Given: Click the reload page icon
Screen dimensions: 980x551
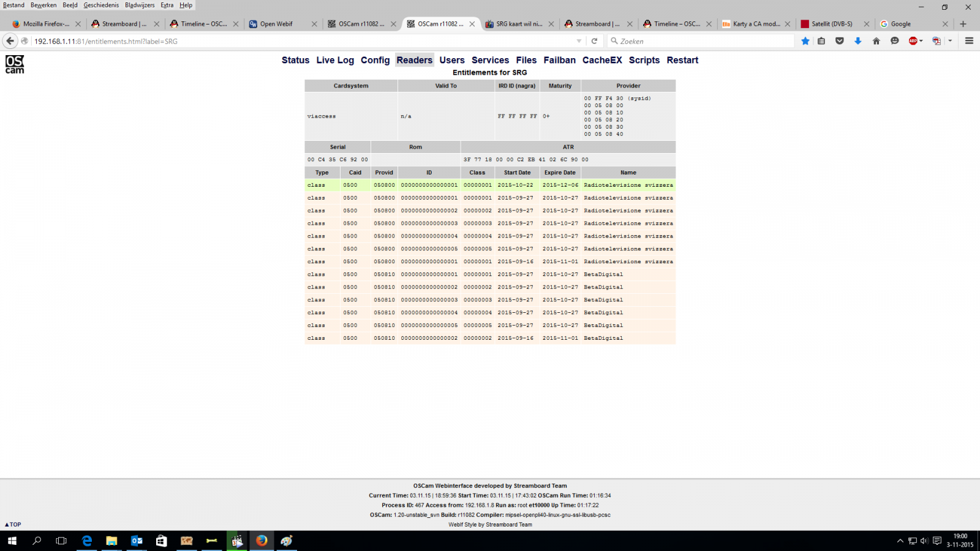Looking at the screenshot, I should (594, 41).
